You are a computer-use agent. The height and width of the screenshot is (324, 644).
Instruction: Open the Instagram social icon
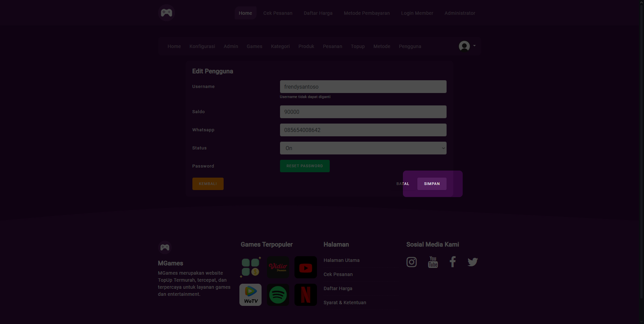[412, 262]
